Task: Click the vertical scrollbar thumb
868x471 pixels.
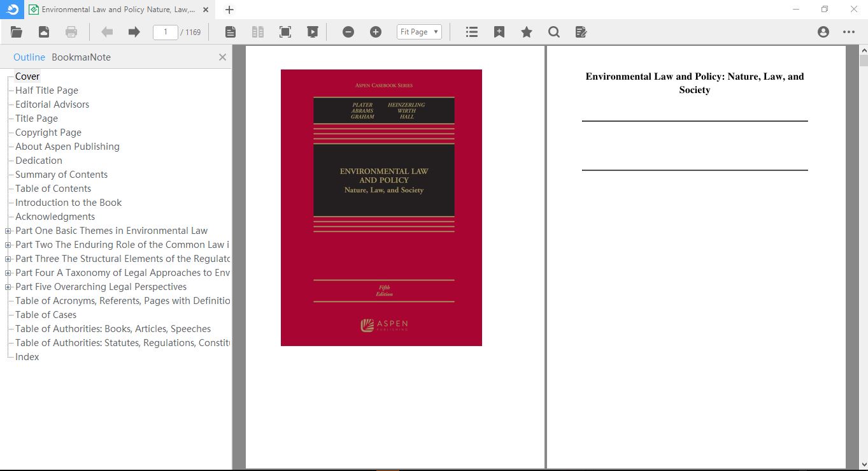Action: [x=864, y=61]
